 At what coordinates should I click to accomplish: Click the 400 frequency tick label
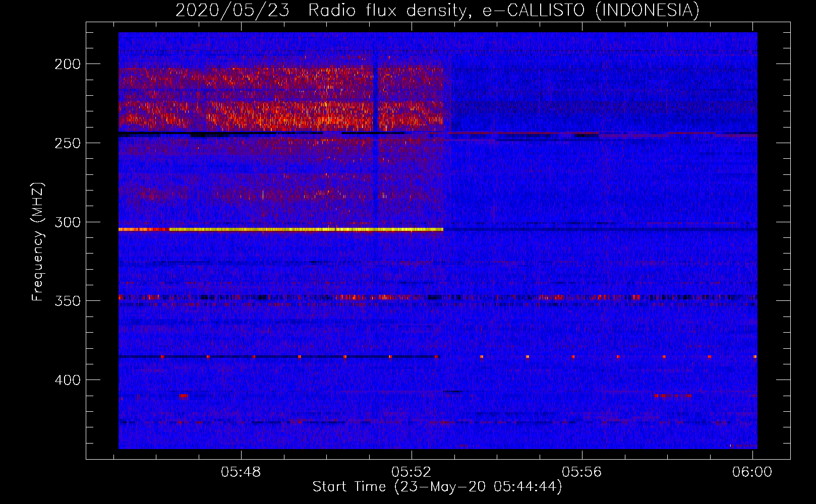click(x=68, y=380)
